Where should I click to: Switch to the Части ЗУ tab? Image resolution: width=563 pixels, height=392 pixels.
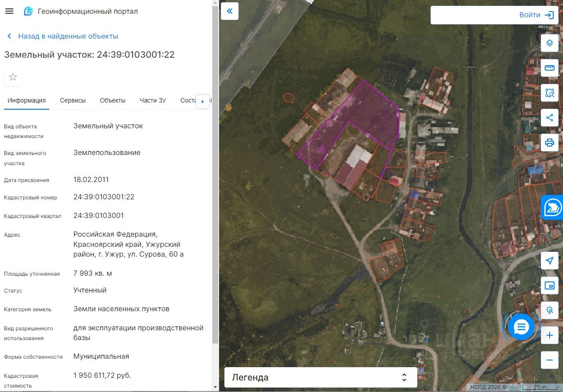coord(153,100)
